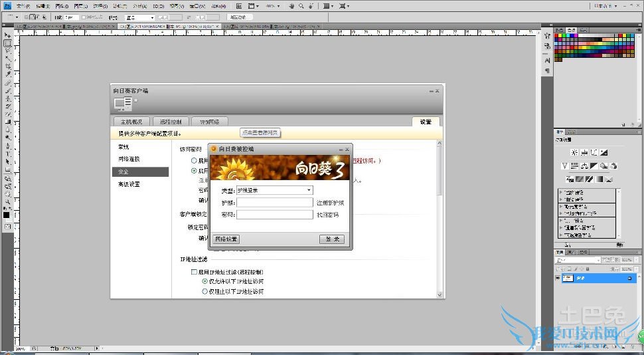Launch Bridge from application bar
The height and width of the screenshot is (355, 644).
coord(238,6)
